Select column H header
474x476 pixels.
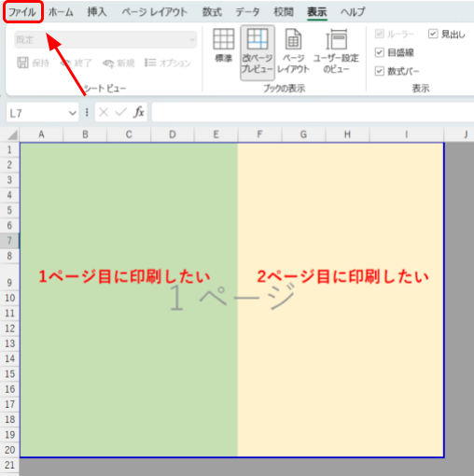click(347, 134)
